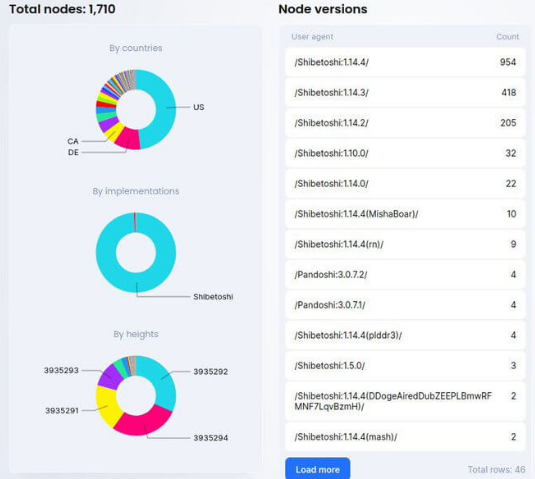Click the pink DE slice in countries chart
The height and width of the screenshot is (479, 535).
pyautogui.click(x=128, y=139)
